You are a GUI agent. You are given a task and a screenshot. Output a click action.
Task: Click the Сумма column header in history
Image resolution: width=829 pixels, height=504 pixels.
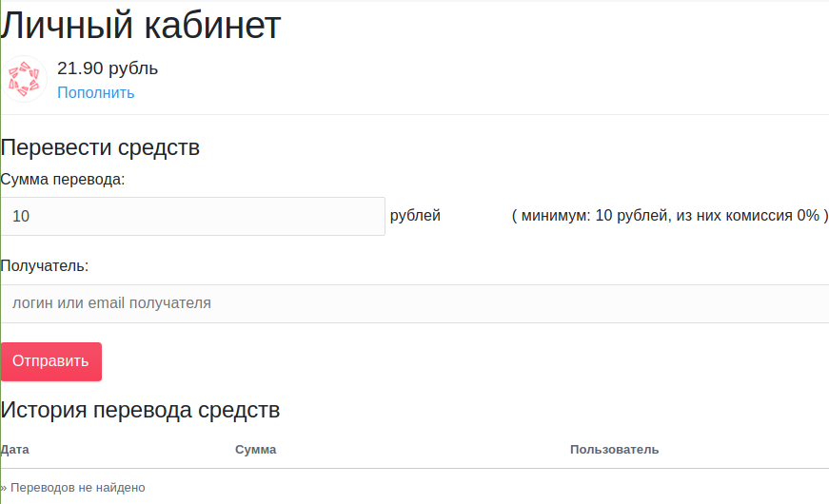pos(255,449)
